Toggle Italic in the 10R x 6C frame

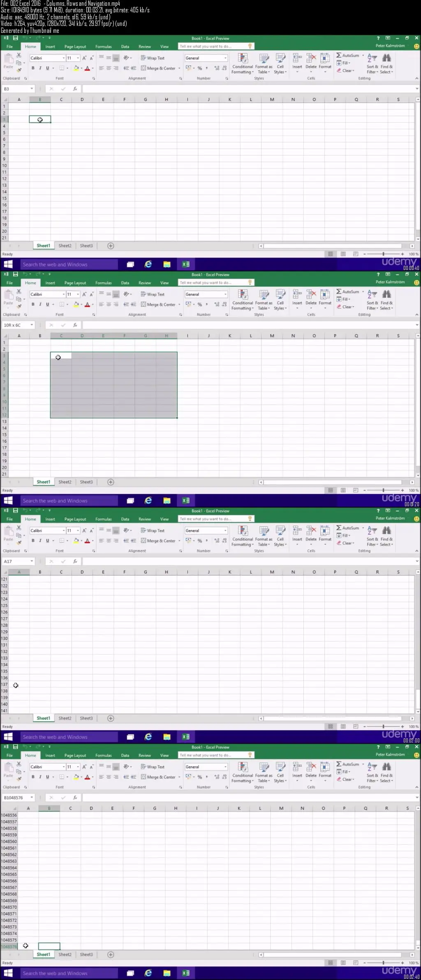point(40,304)
